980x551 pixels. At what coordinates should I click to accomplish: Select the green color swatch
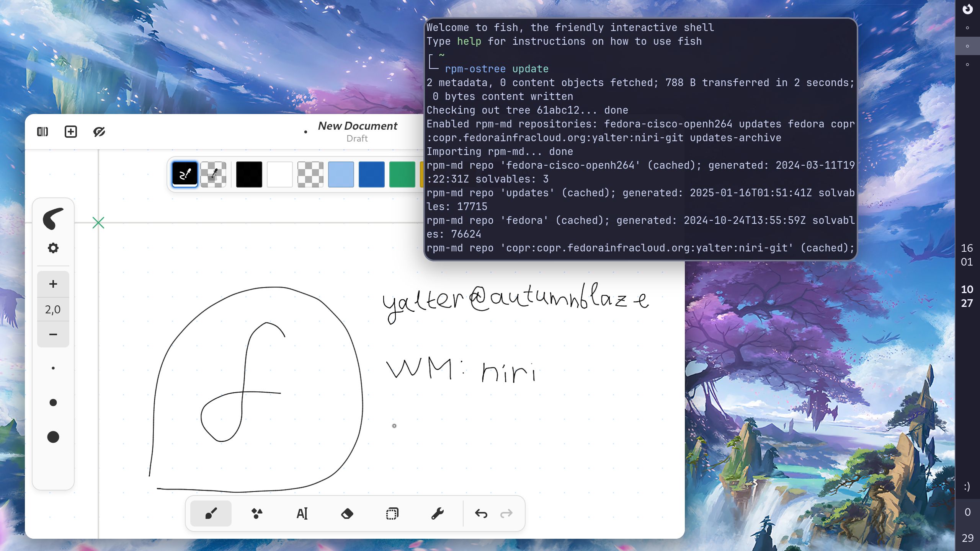pos(402,174)
